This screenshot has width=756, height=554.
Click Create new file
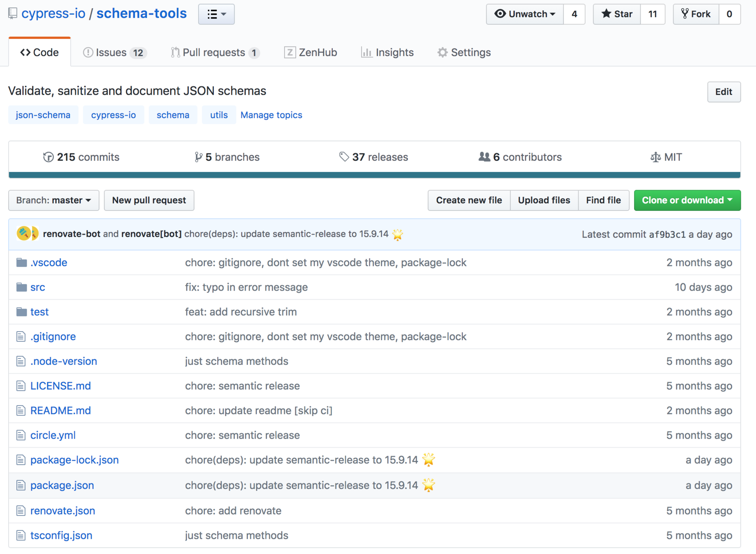pos(469,200)
